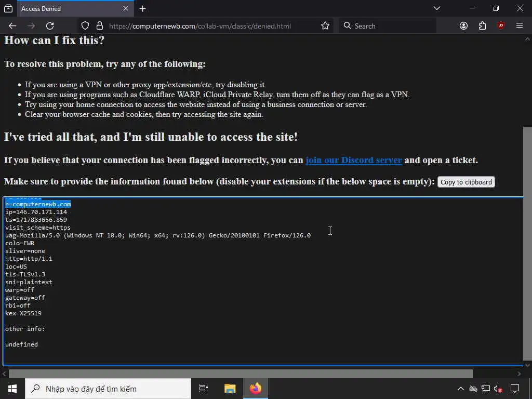Open Task View on the taskbar
This screenshot has height=399, width=532.
click(x=204, y=389)
